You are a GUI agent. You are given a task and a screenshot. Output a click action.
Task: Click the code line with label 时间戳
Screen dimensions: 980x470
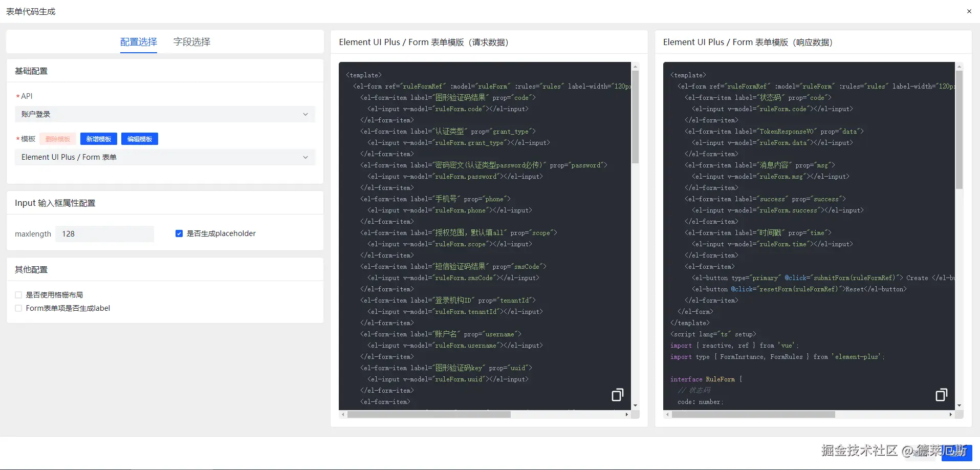point(758,233)
